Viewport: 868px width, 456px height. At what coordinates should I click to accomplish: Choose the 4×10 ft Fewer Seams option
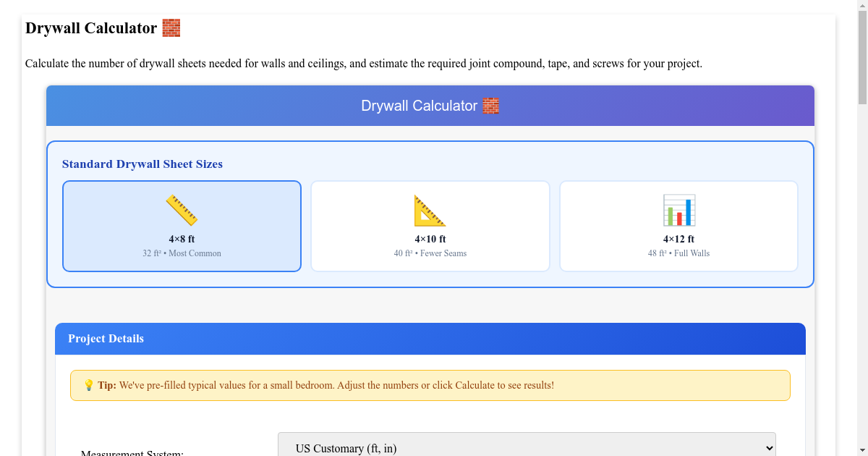[430, 226]
